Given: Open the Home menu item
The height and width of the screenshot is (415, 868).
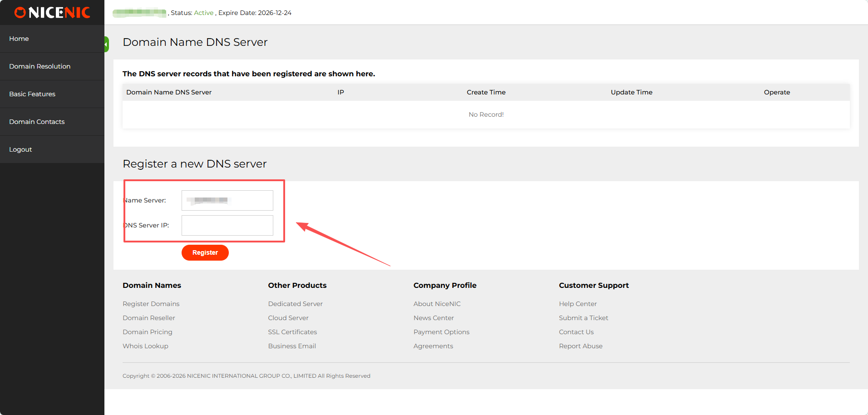Looking at the screenshot, I should (x=19, y=39).
